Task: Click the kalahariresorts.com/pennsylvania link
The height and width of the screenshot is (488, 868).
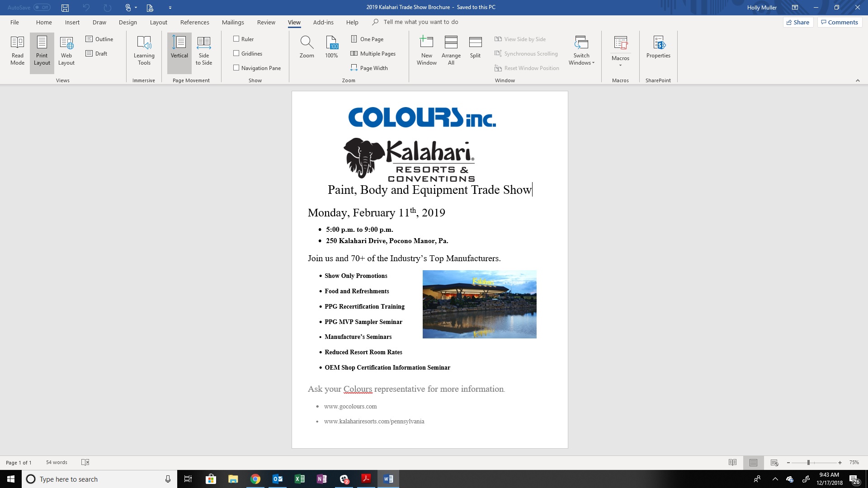Action: tap(374, 421)
